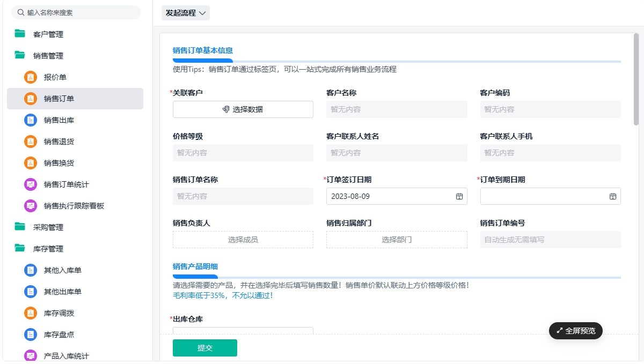Click the 报价单 orange form icon

click(31, 77)
